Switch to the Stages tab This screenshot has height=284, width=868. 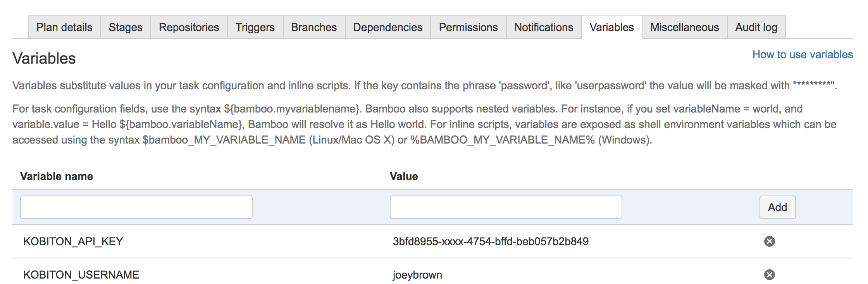[126, 27]
